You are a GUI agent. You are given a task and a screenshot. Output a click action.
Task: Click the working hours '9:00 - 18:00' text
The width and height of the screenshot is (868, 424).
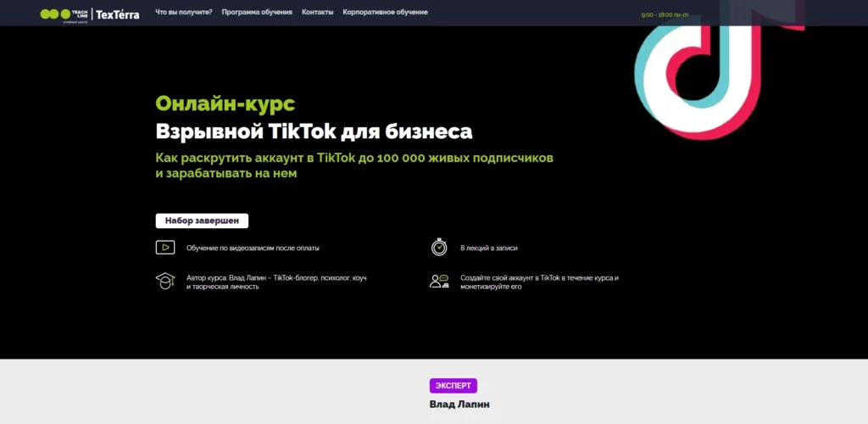click(665, 15)
